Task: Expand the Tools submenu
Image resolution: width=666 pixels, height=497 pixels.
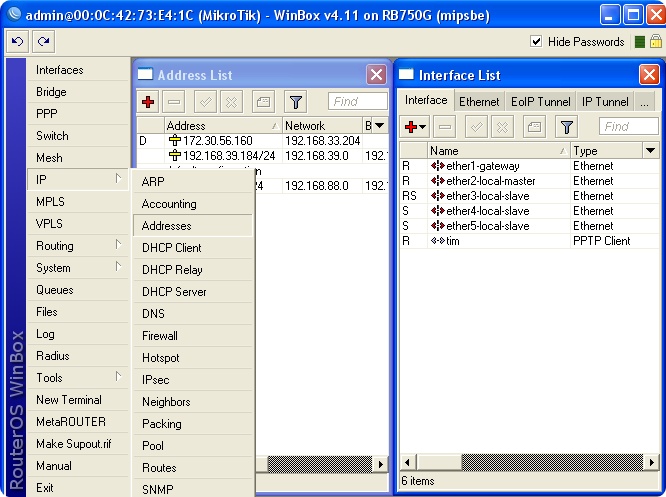Action: point(78,378)
